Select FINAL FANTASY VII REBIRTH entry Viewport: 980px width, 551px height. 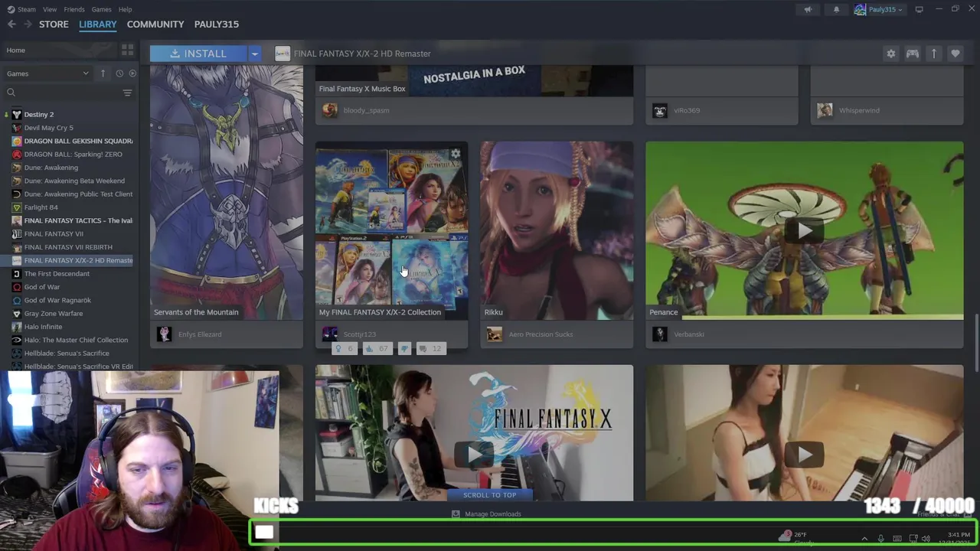68,247
